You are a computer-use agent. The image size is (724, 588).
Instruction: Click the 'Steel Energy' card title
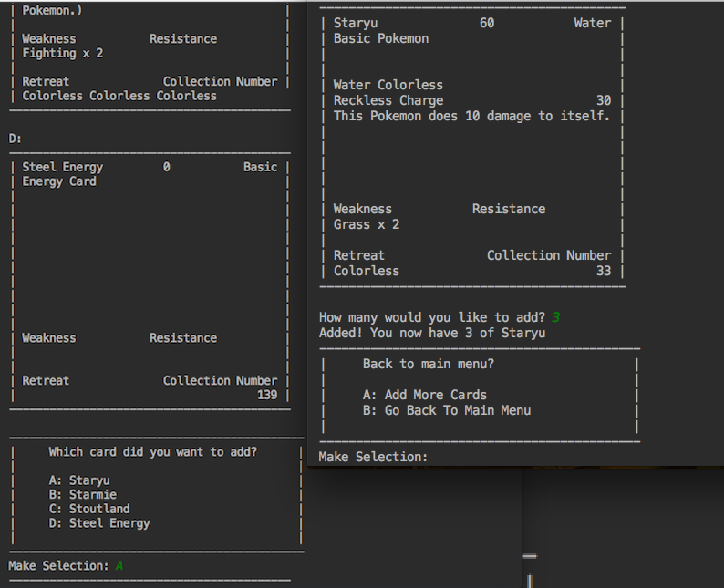(63, 167)
